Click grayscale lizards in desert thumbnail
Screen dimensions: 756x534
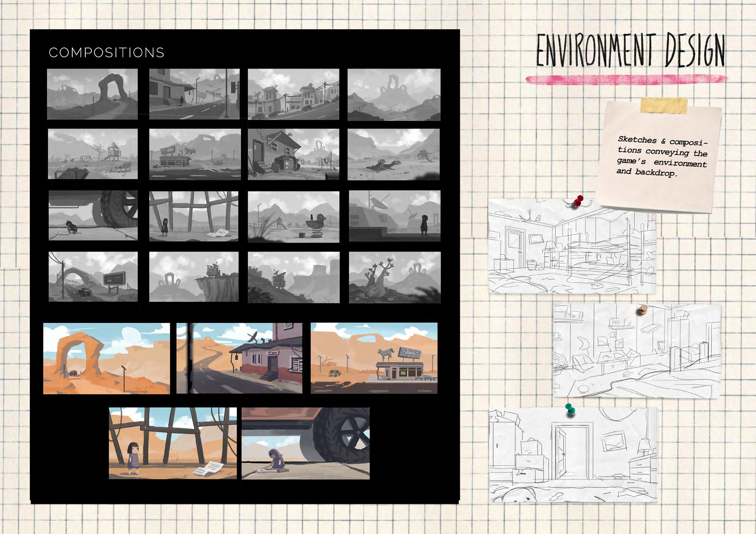394,154
